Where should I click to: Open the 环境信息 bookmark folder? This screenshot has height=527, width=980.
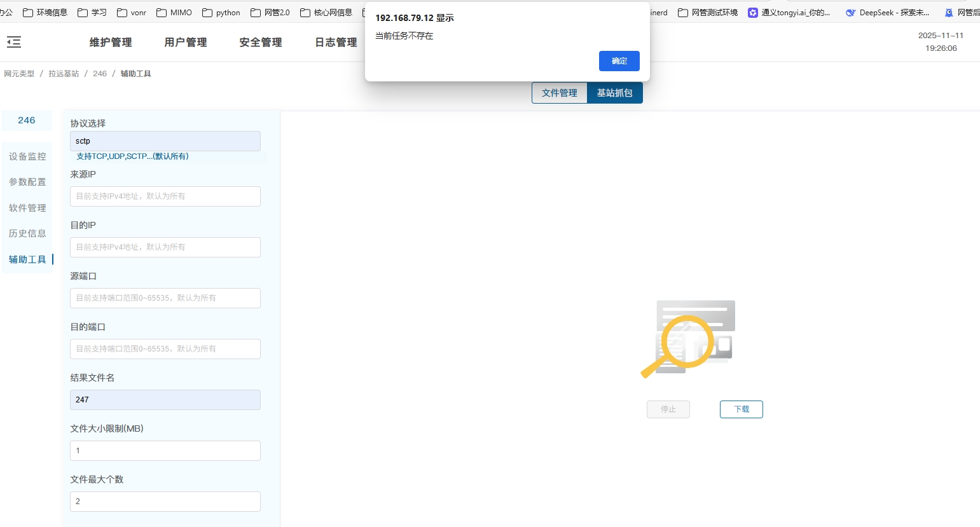click(45, 13)
